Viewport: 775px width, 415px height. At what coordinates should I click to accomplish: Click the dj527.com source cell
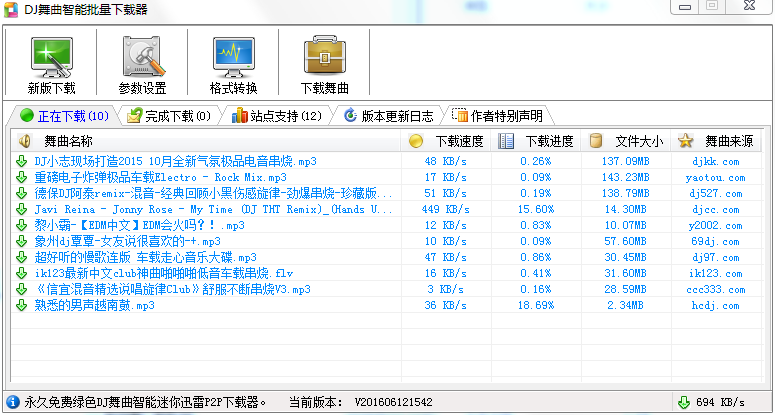tap(716, 193)
